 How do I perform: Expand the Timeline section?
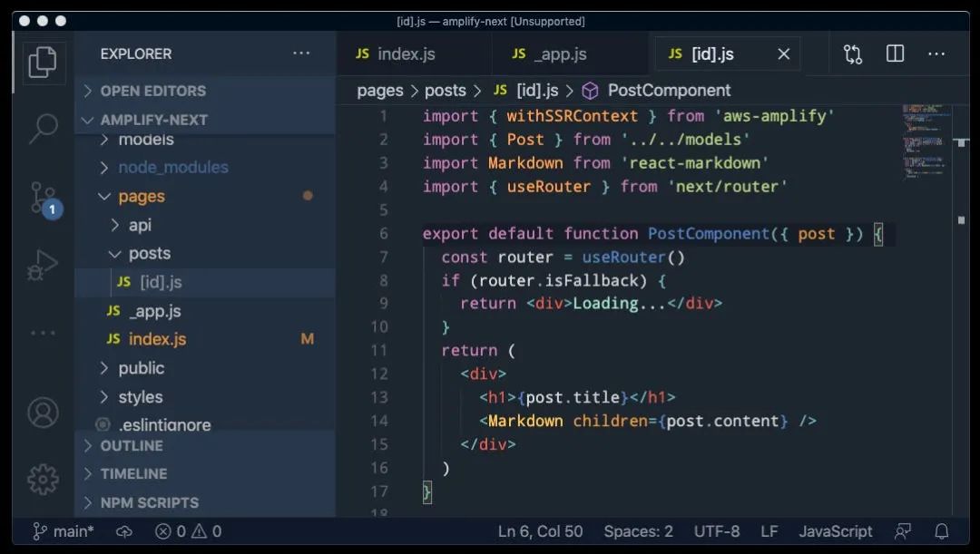click(x=205, y=474)
